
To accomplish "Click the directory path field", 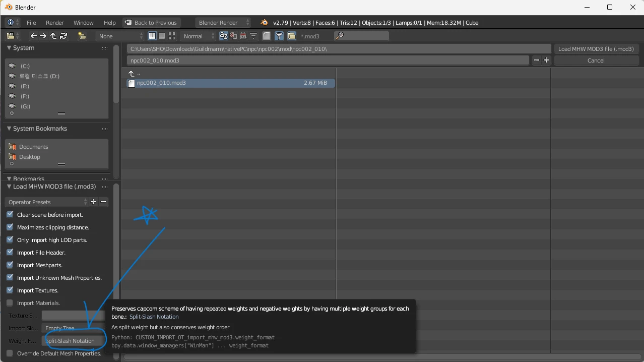I will 339,49.
